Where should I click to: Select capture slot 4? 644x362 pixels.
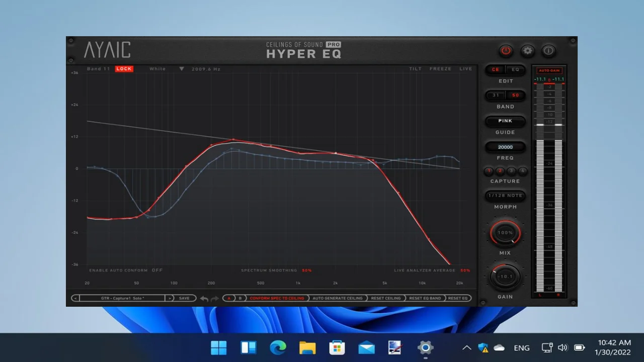point(523,171)
